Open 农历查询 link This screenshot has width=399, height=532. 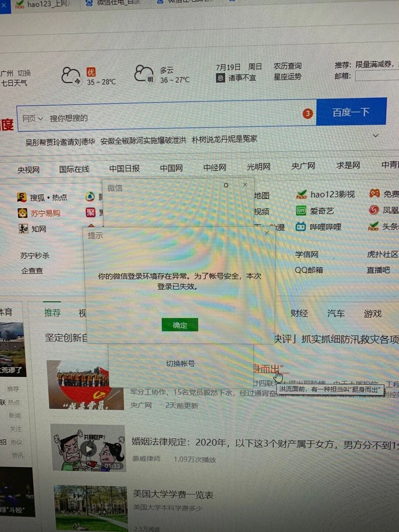(287, 66)
